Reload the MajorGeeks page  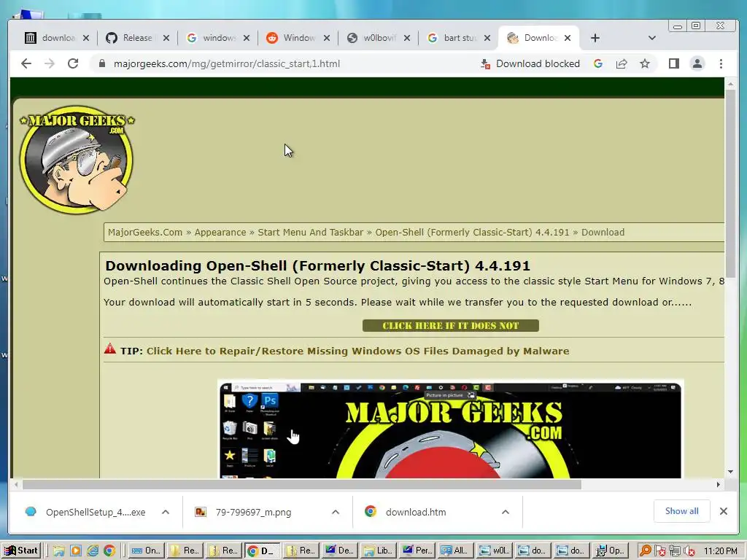coord(73,63)
